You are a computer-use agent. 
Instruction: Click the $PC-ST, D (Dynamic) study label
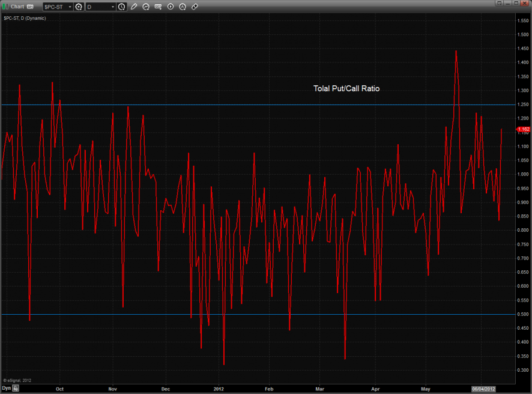pos(25,18)
